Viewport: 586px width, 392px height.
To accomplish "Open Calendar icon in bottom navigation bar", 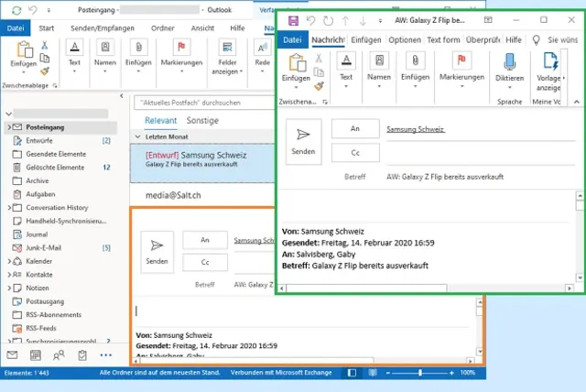I will pyautogui.click(x=36, y=355).
